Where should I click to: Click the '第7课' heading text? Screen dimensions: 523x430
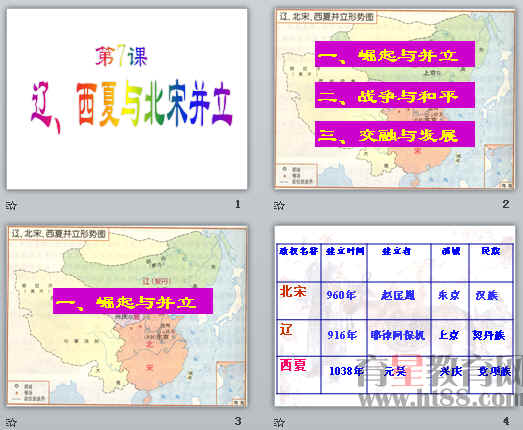121,56
